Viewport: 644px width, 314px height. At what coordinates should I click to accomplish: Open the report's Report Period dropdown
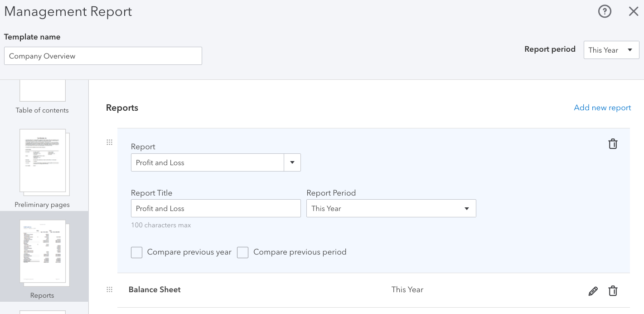[x=391, y=208]
